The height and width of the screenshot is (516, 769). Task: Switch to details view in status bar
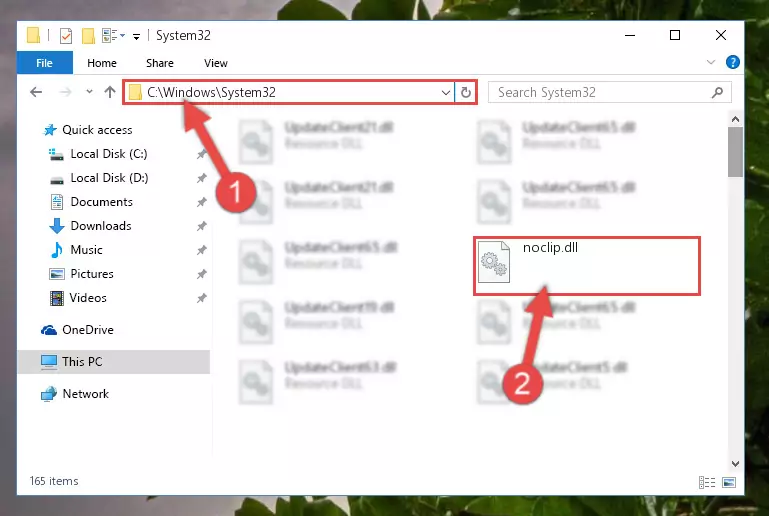707,483
